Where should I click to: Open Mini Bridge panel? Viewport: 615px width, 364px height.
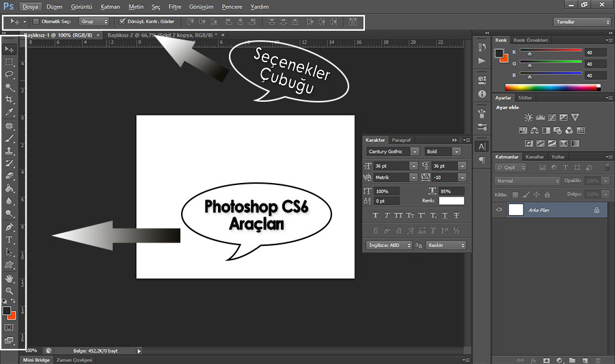[36, 360]
